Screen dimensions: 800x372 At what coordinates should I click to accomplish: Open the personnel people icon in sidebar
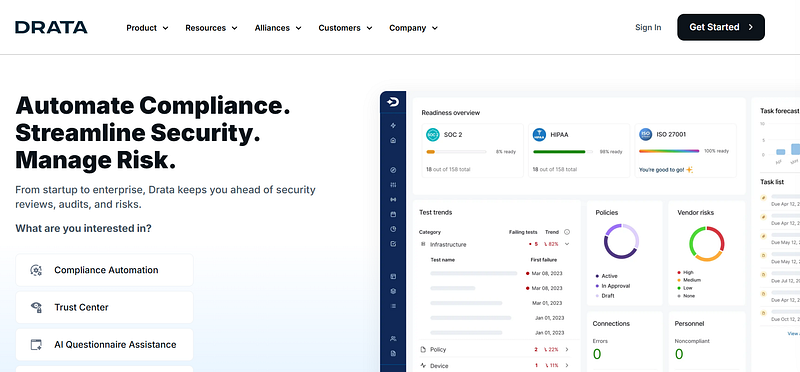[393, 338]
